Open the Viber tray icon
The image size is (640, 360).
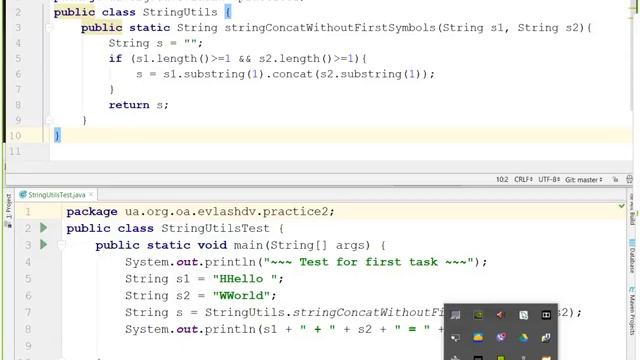501,338
